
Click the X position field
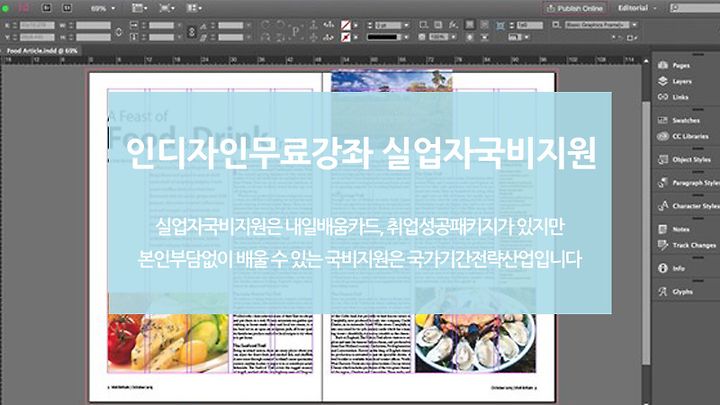(x=37, y=25)
